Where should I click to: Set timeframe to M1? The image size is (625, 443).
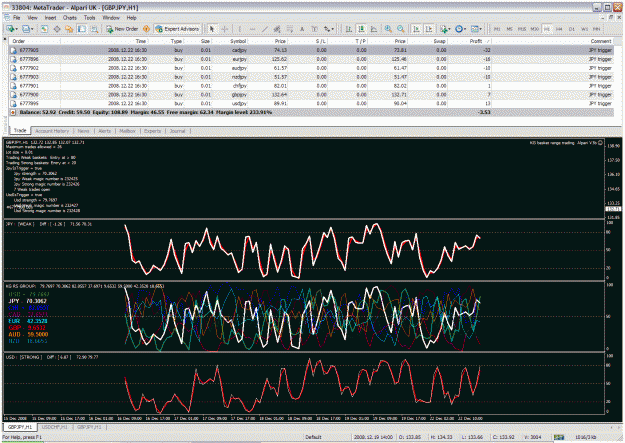pos(497,29)
